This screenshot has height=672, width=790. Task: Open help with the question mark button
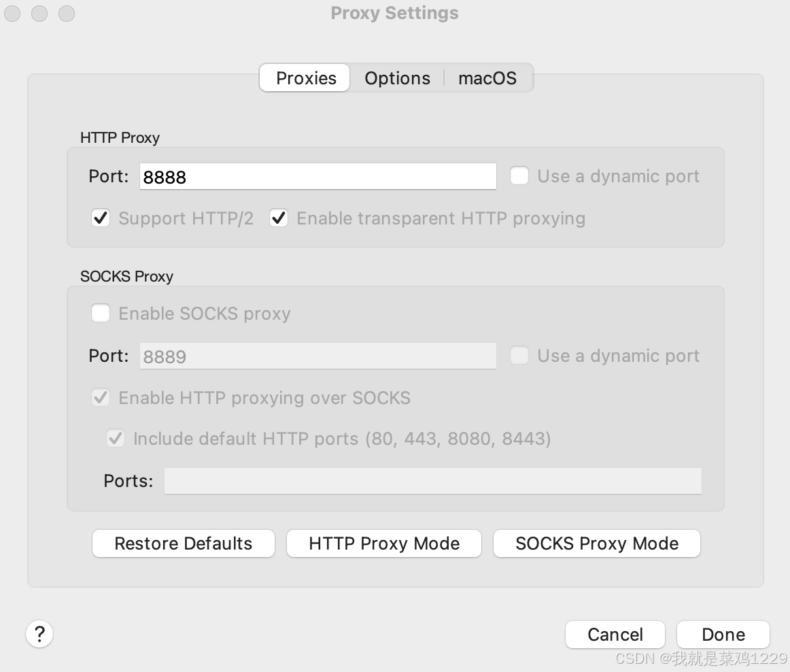click(39, 634)
